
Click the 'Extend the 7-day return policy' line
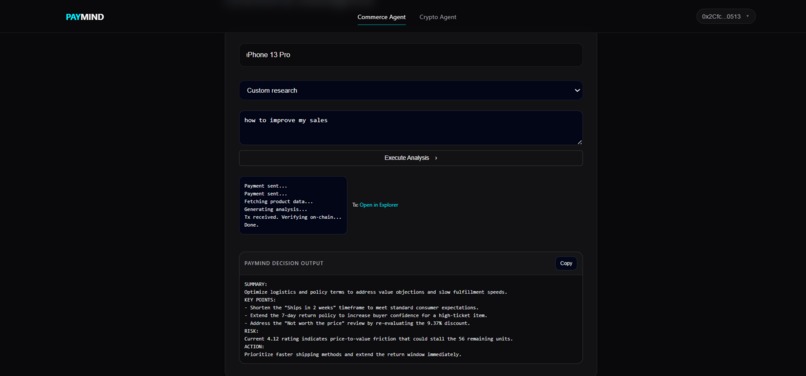[365, 315]
